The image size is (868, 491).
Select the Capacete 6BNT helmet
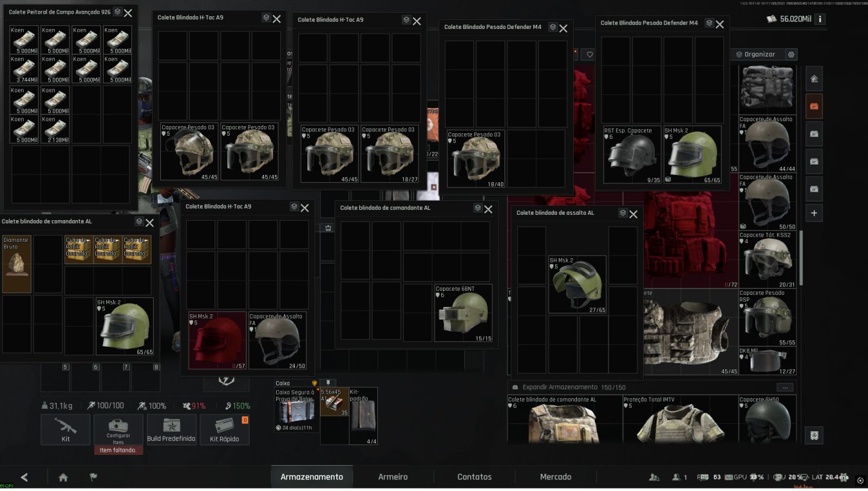(464, 313)
